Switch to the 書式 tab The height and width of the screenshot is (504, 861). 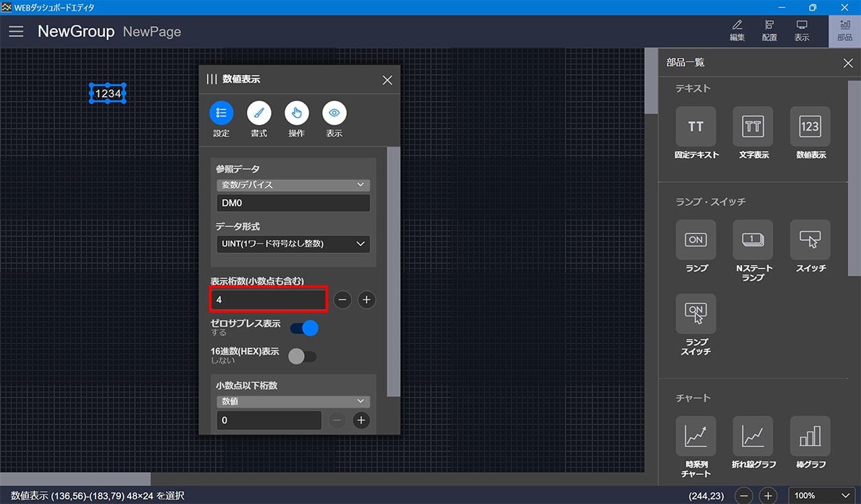tap(259, 113)
